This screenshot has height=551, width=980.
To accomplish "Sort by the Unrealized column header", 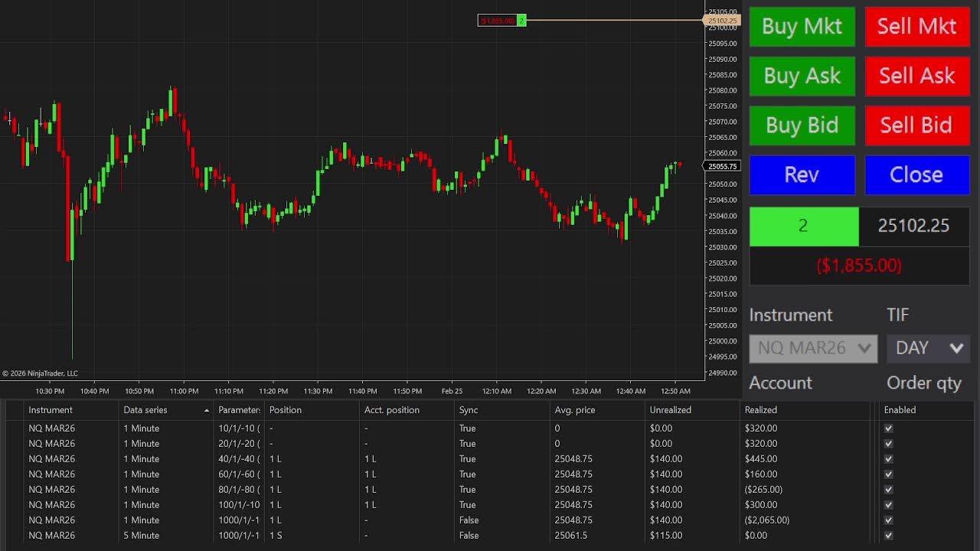I will click(671, 410).
